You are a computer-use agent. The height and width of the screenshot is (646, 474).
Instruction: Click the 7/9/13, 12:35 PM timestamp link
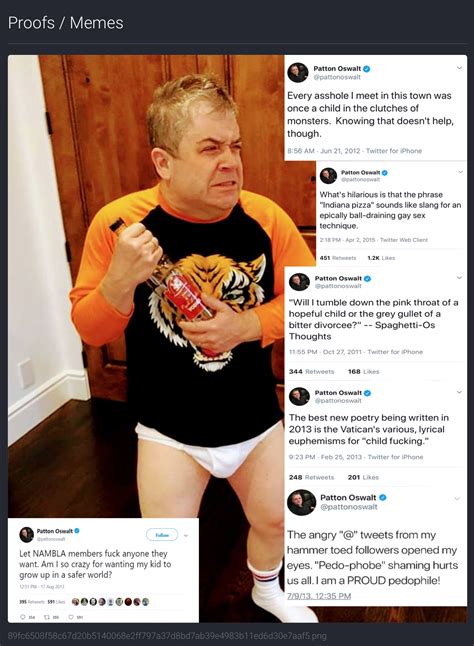click(x=319, y=596)
